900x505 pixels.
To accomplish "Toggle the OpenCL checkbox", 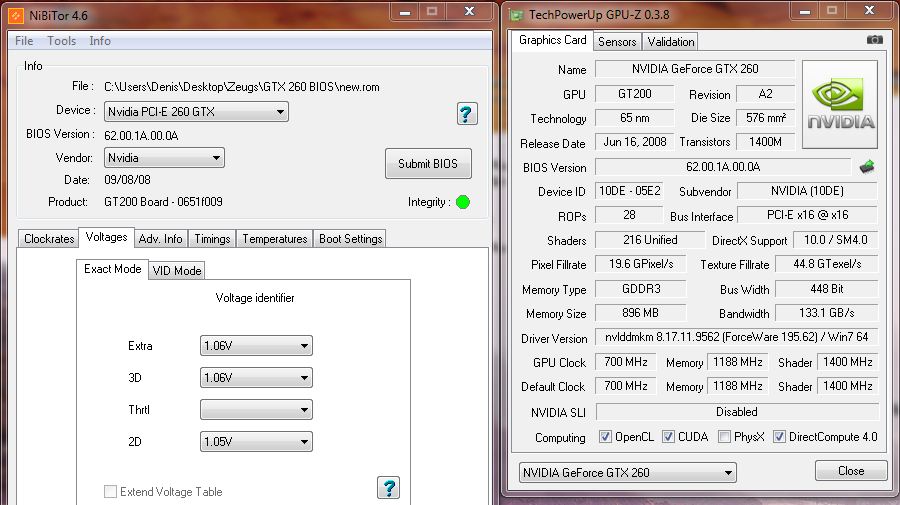I will coord(605,437).
